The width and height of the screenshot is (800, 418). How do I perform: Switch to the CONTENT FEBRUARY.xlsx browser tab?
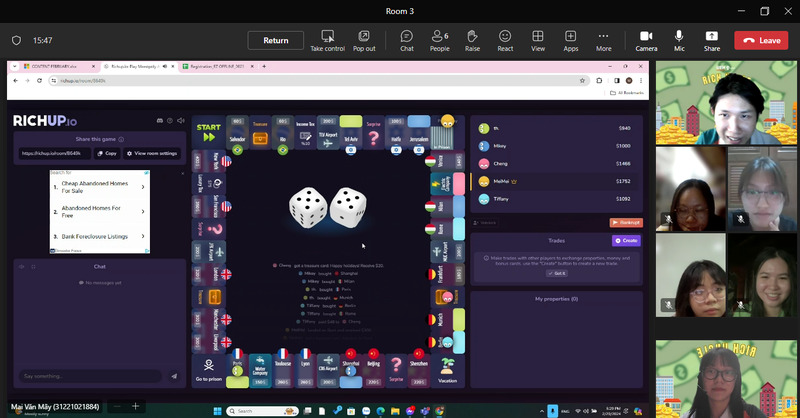pyautogui.click(x=59, y=66)
